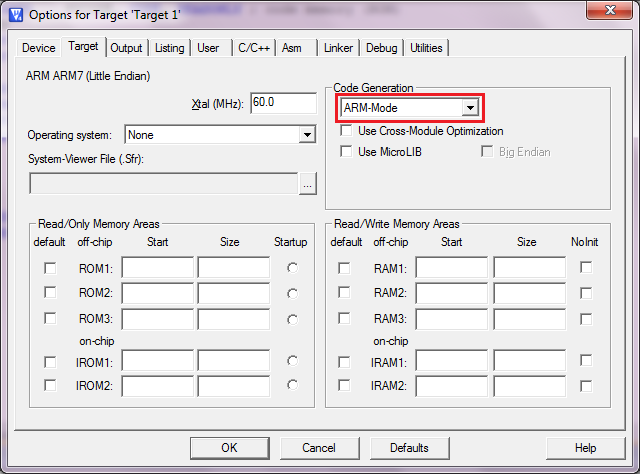The image size is (640, 474).
Task: Check the NoInit box for RAM1
Action: (x=586, y=268)
